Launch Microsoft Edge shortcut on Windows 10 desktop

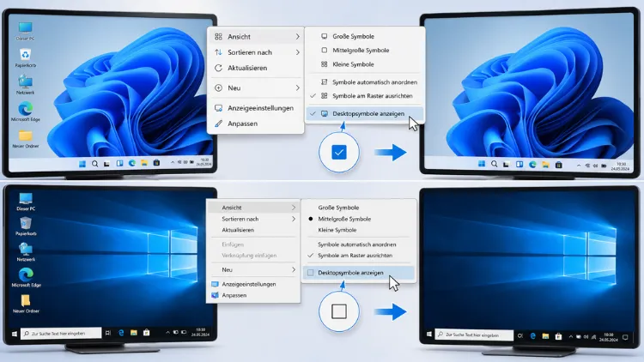[26, 277]
